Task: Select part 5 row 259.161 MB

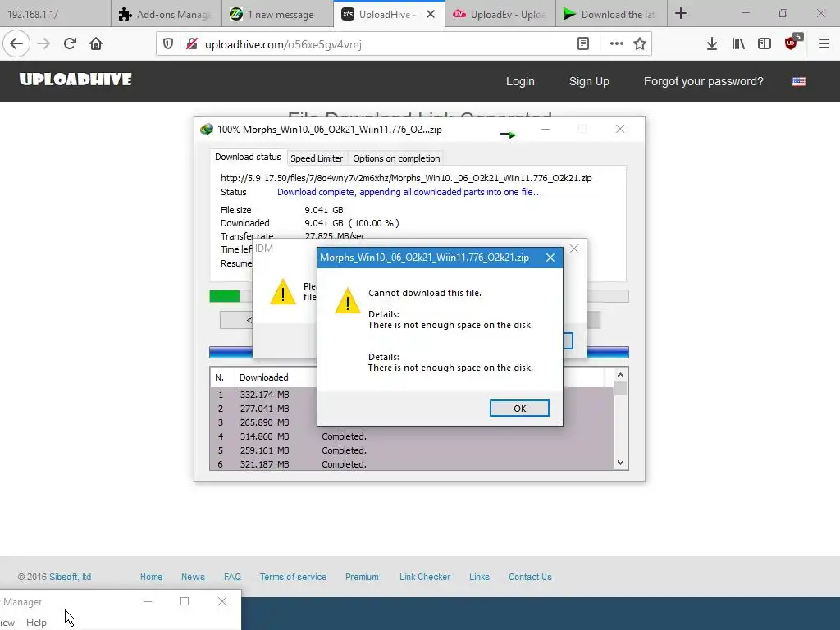Action: tap(412, 450)
